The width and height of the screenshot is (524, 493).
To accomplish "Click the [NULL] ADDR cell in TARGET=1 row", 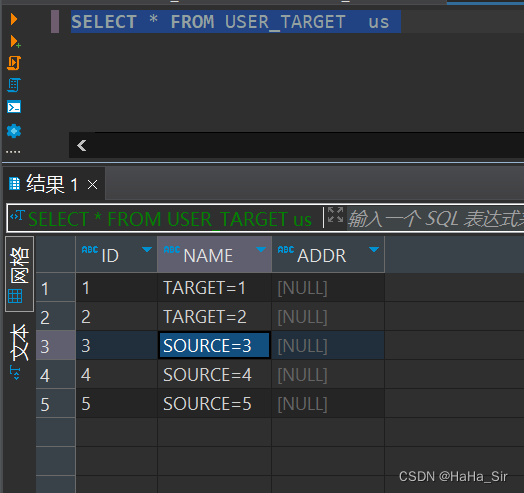I will pos(328,287).
